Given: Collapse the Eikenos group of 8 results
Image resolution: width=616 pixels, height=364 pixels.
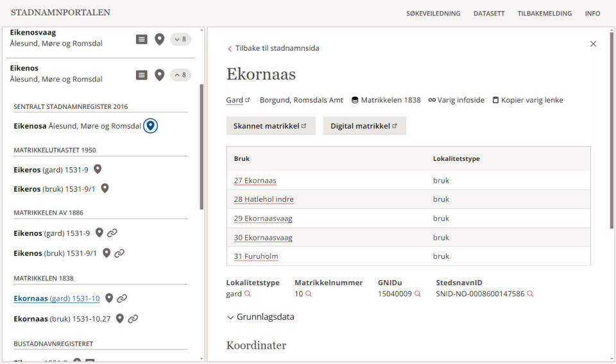Looking at the screenshot, I should click(180, 75).
